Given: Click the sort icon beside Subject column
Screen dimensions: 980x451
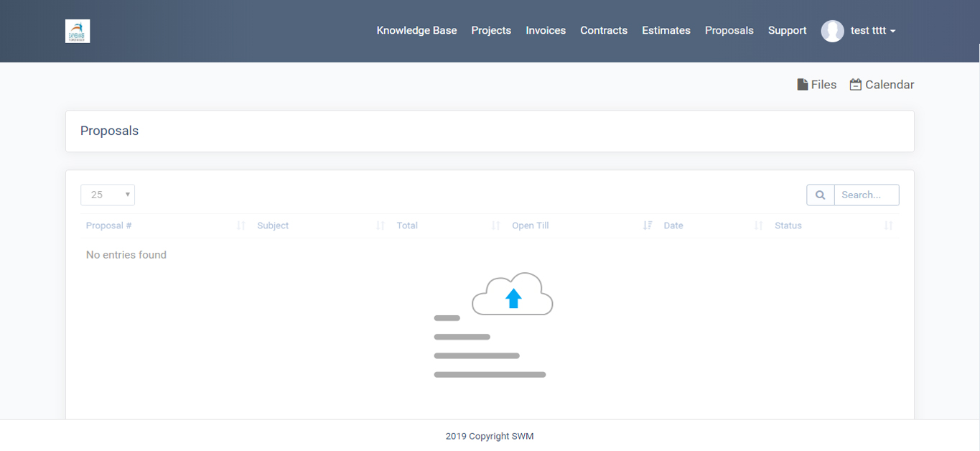Looking at the screenshot, I should [381, 225].
